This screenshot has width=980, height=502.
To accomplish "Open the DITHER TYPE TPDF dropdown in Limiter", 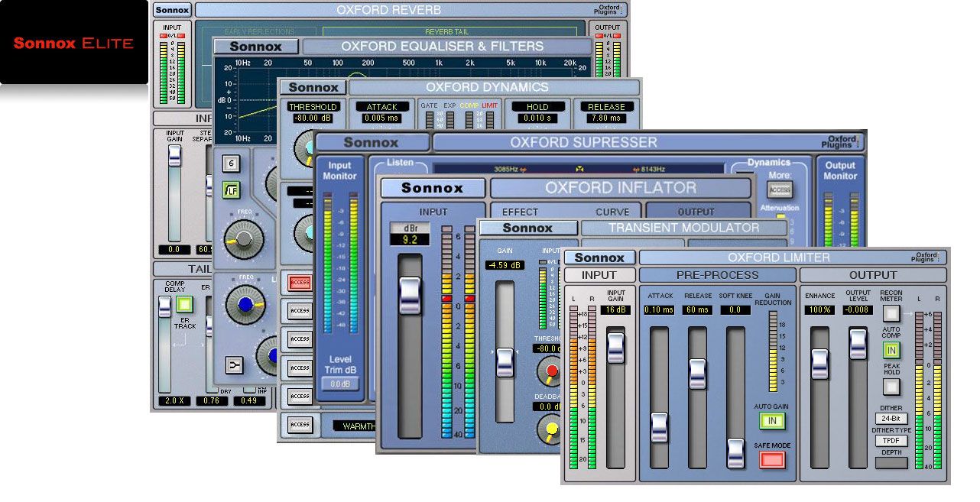I will [891, 441].
